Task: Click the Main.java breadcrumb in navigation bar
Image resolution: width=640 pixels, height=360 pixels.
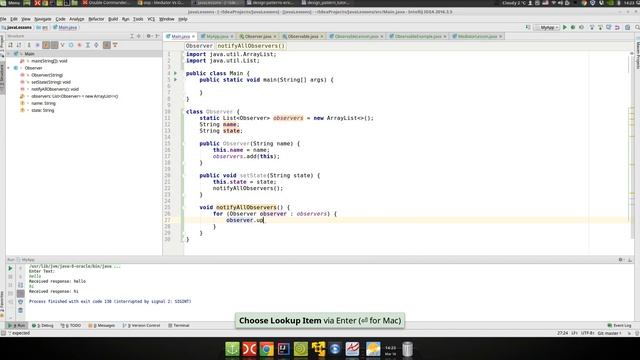Action: pyautogui.click(x=65, y=27)
